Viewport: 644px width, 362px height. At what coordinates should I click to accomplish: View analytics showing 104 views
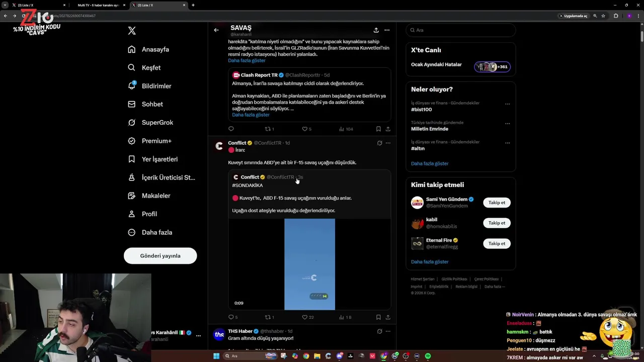point(346,129)
